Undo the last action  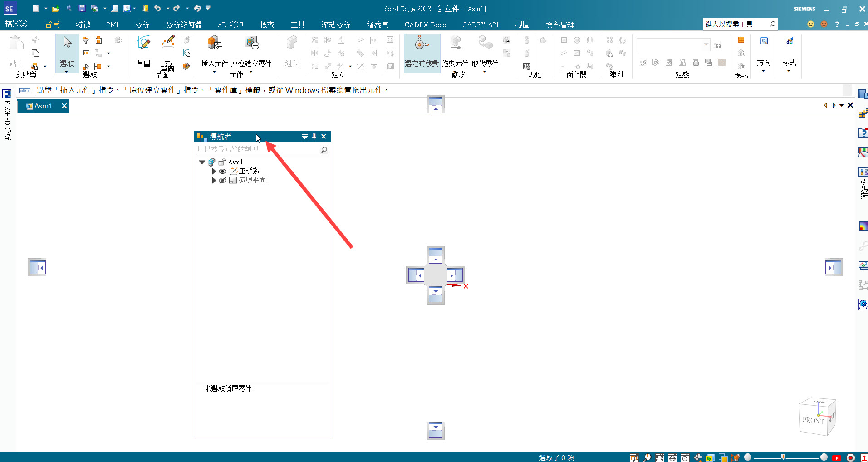click(157, 8)
